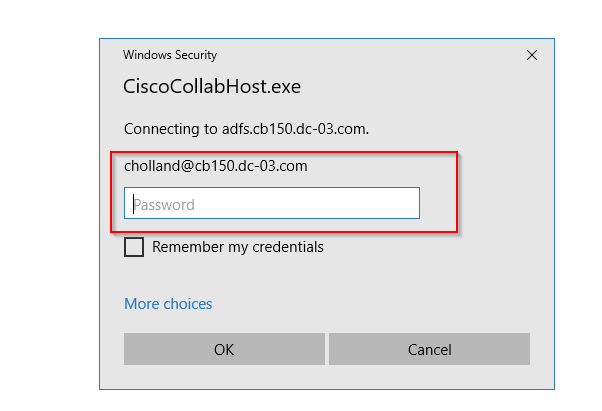Tick the empty square box beside Remember
602x411 pixels.
coord(134,247)
